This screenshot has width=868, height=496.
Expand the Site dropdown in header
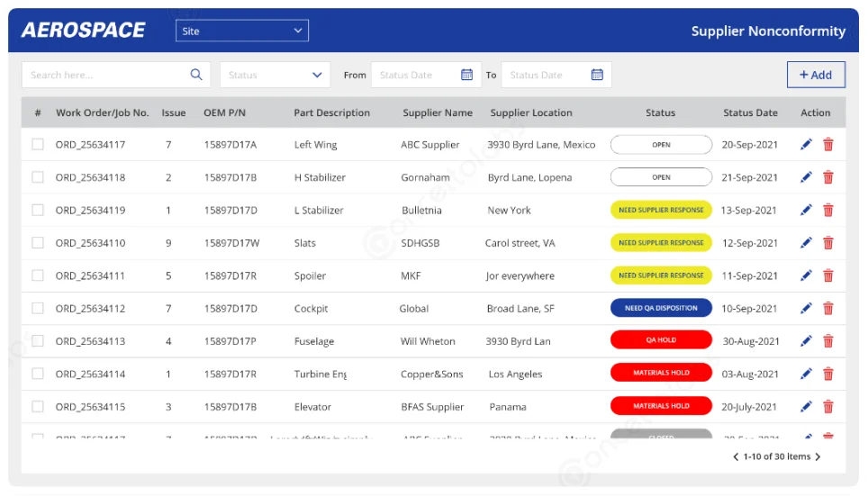[241, 32]
